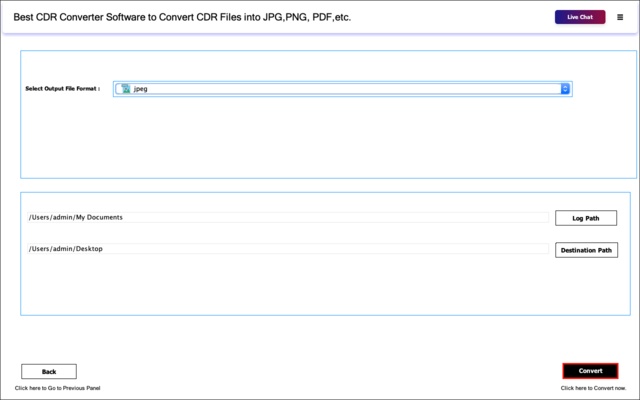Click 'Click here to Go to Previous Panel' text
Viewport: 640px width, 400px height.
tap(58, 388)
